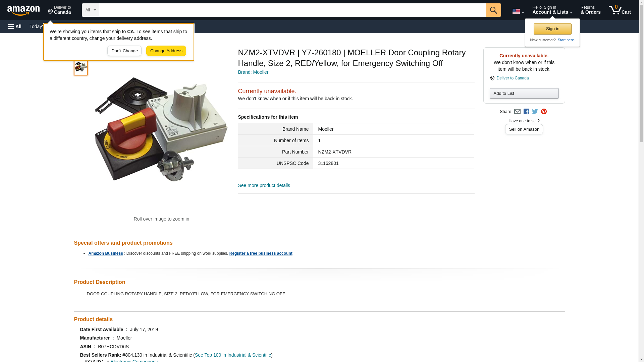Expand the All search category dropdown

90,10
